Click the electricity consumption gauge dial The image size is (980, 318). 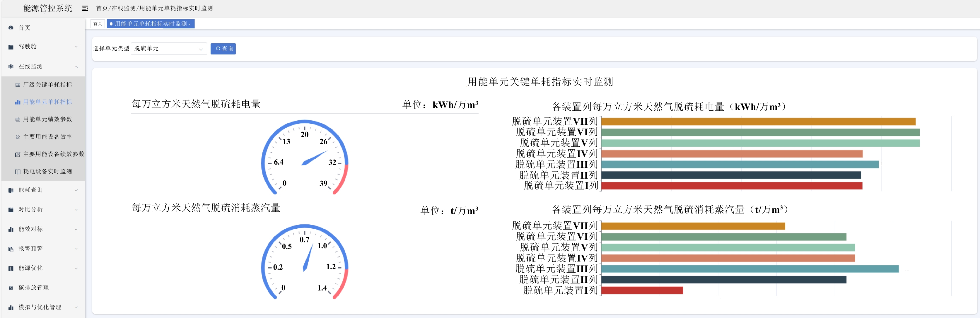click(305, 158)
